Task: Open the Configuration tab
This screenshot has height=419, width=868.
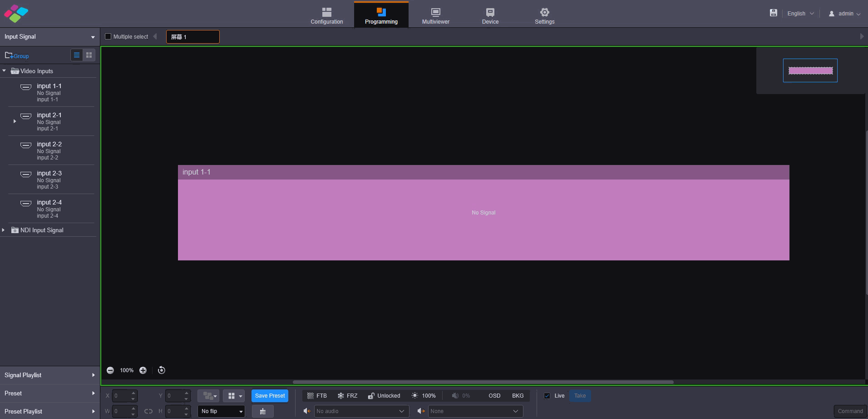Action: (327, 15)
